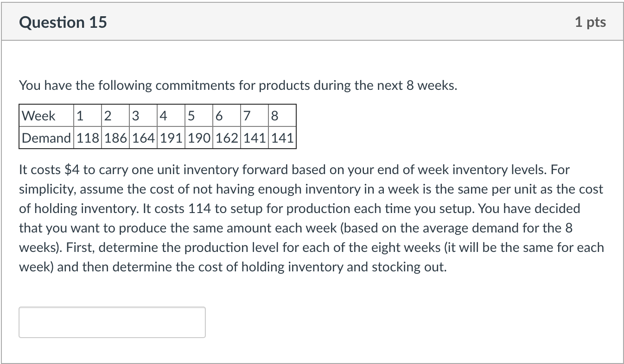Image resolution: width=624 pixels, height=364 pixels.
Task: Click the week number 4 cell
Action: (171, 116)
